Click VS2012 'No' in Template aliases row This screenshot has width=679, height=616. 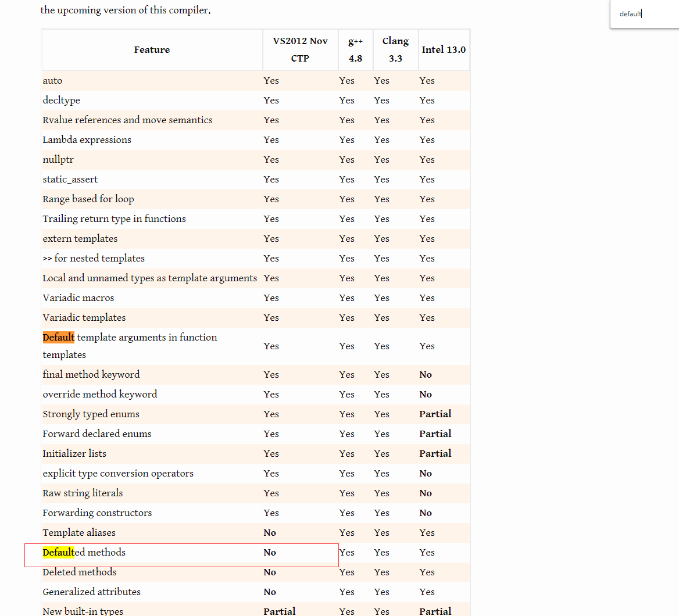click(270, 533)
